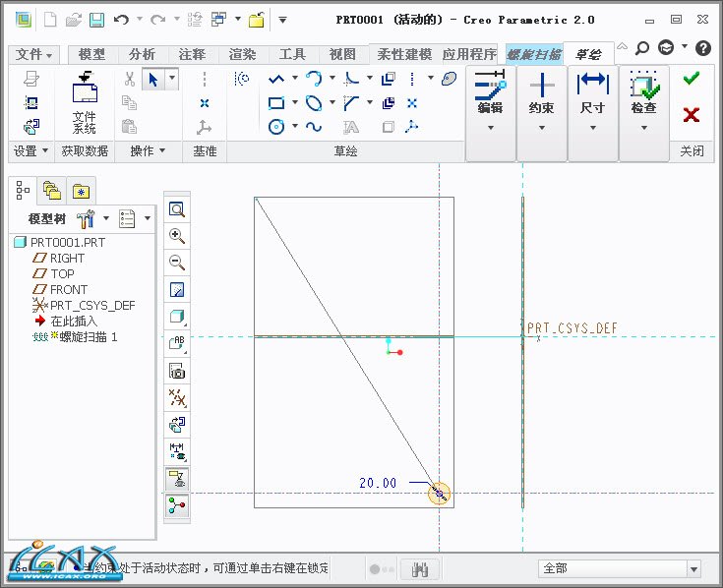Select the Palette sketch tool
This screenshot has width=723, height=588.
coord(450,79)
